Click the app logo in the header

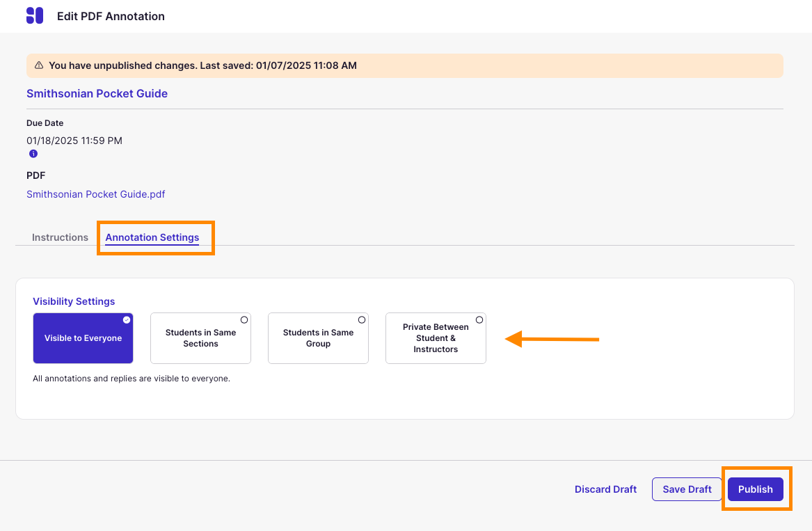pyautogui.click(x=34, y=15)
